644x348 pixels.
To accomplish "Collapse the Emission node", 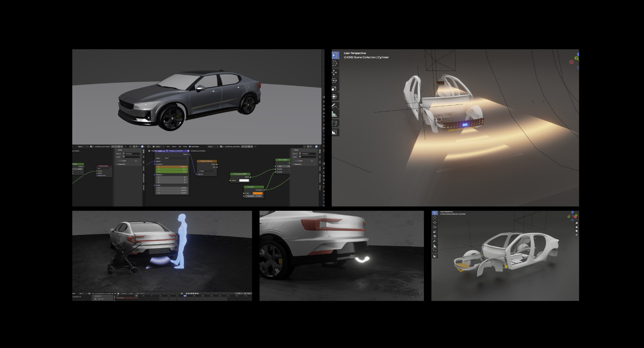I will point(246,187).
